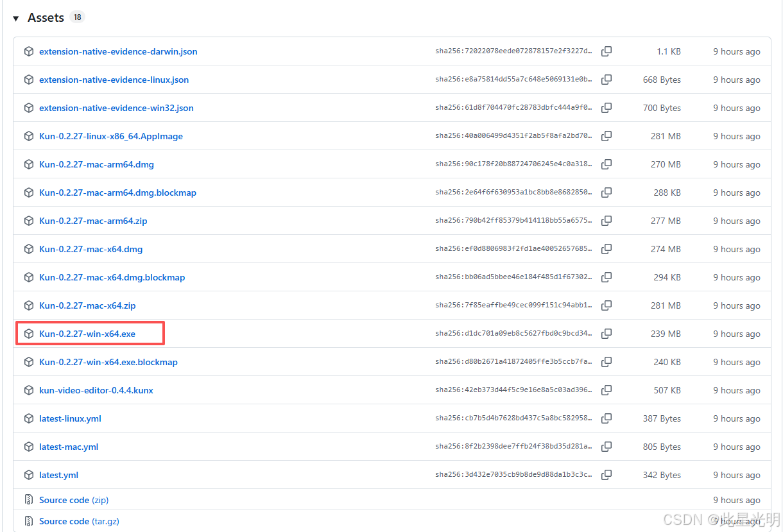Screen dimensions: 783x532
Task: Download Kun-0.2.27-mac-arm64.dmg
Action: point(96,164)
